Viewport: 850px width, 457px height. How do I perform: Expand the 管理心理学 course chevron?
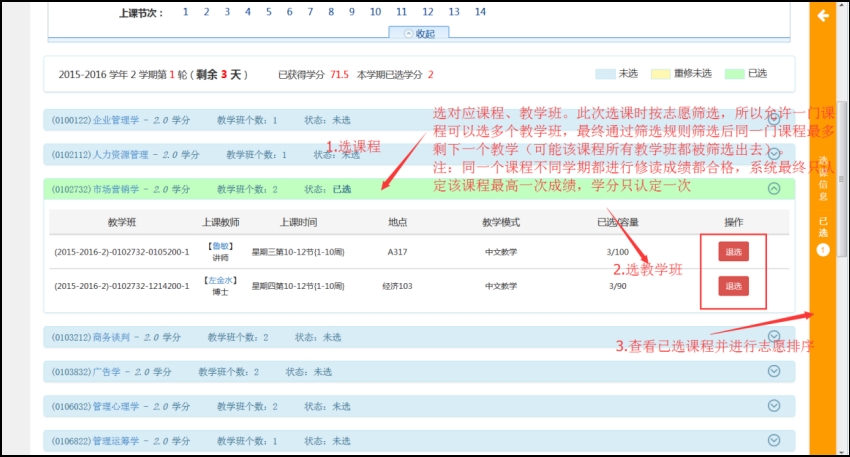coord(773,405)
